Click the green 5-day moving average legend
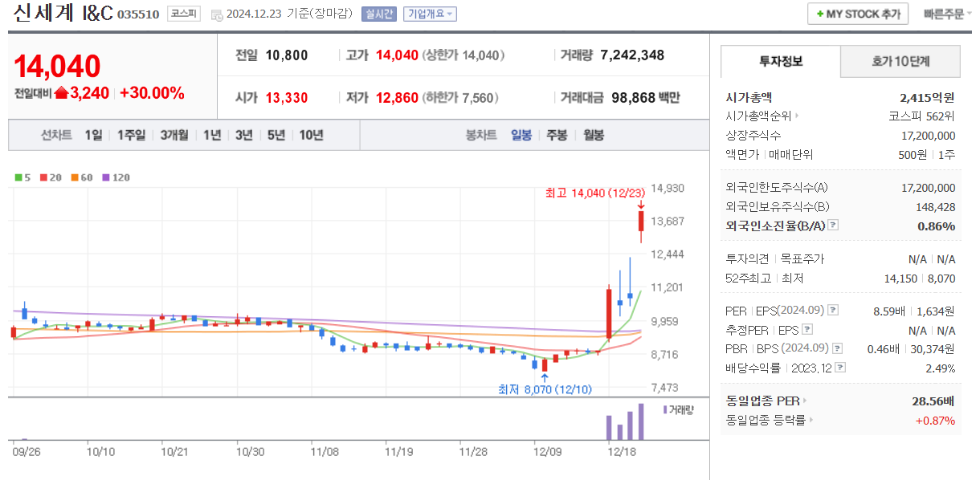The image size is (980, 480). (22, 177)
